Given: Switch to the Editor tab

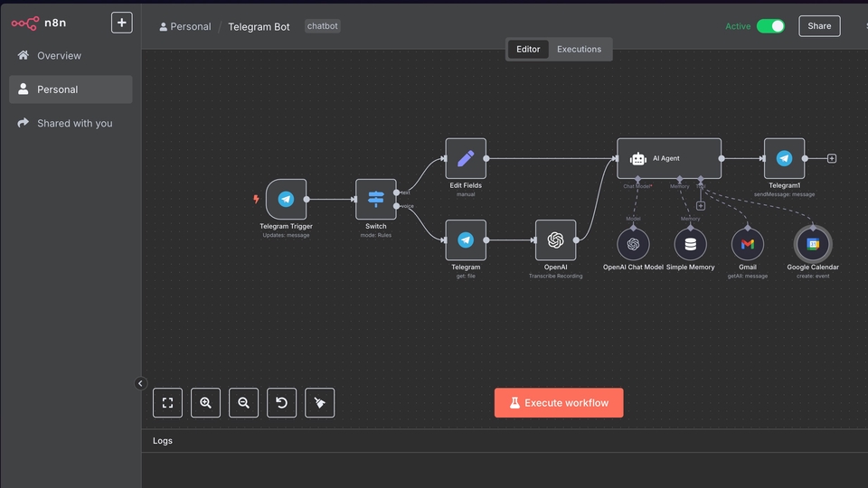Looking at the screenshot, I should (528, 49).
